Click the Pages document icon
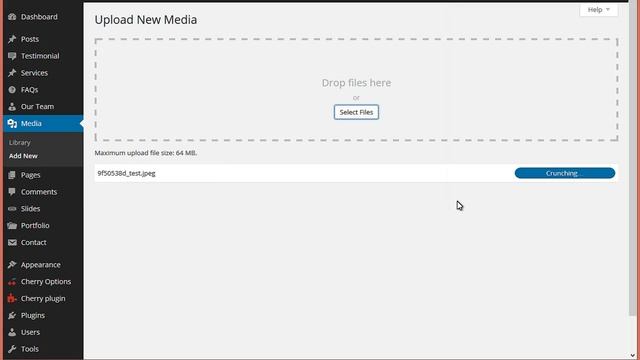This screenshot has width=640, height=360. [12, 175]
